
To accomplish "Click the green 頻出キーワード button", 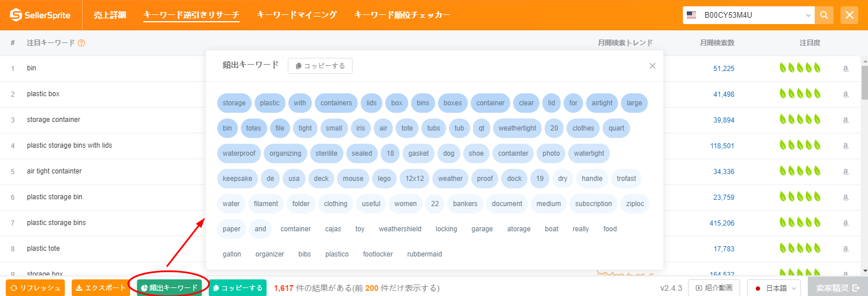I will (x=169, y=287).
